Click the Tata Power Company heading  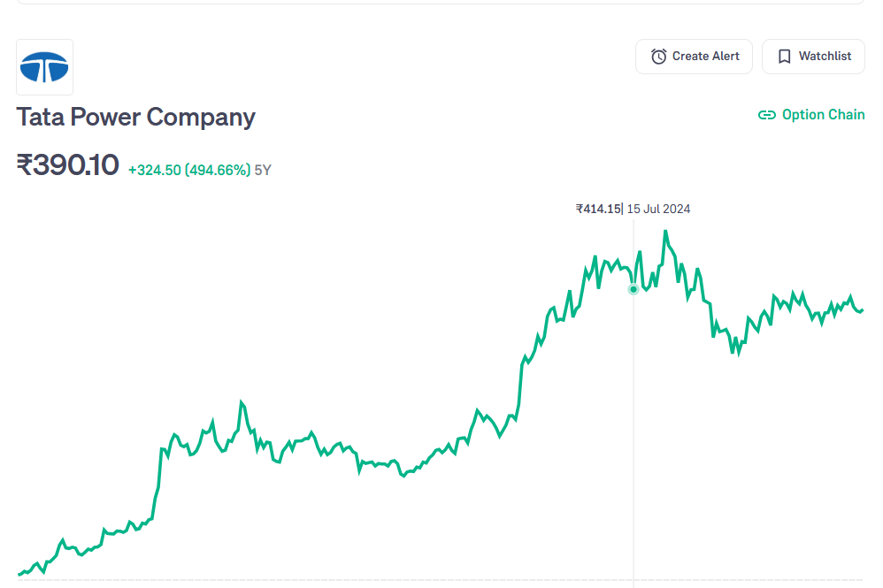pyautogui.click(x=135, y=117)
